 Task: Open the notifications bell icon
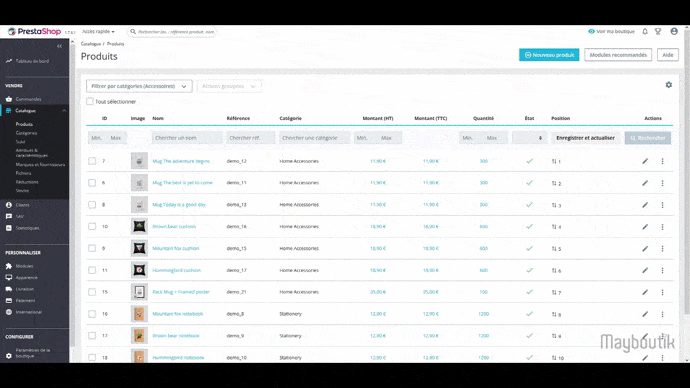coord(645,31)
